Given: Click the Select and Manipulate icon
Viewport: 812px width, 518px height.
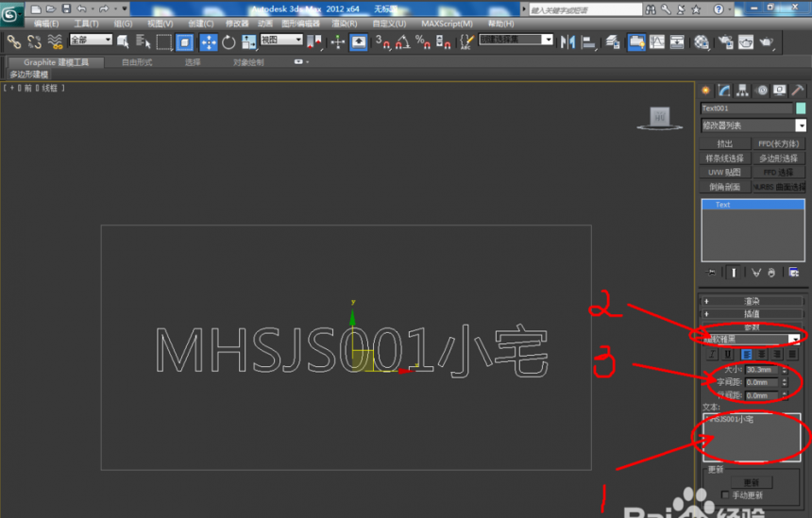Looking at the screenshot, I should (338, 42).
